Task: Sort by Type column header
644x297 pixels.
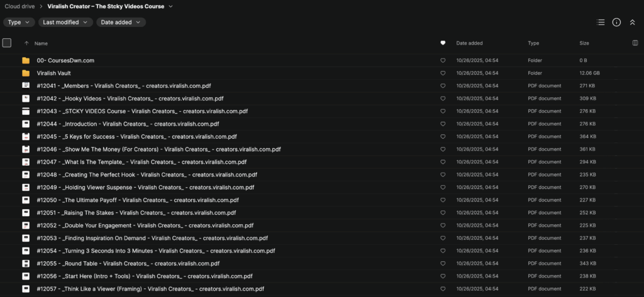Action: 533,43
